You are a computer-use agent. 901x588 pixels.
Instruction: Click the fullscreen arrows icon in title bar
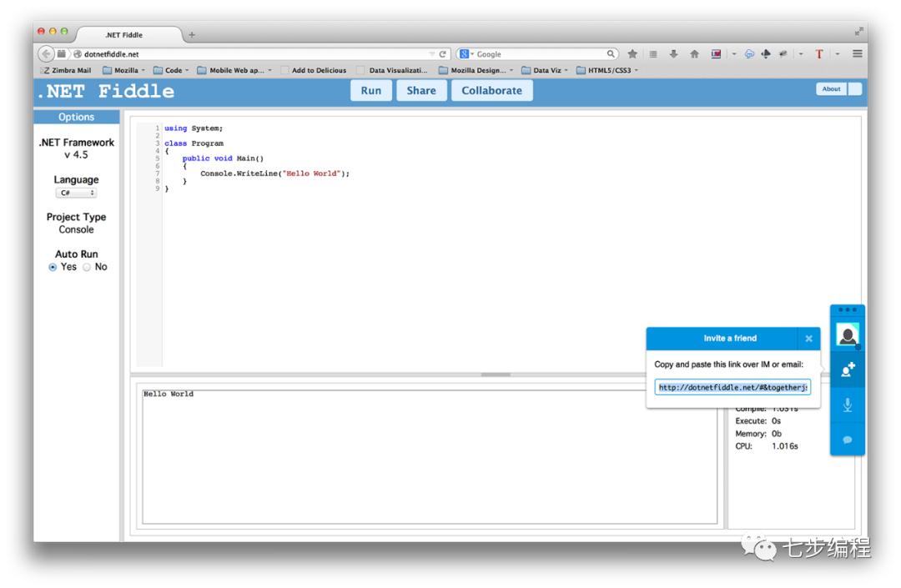point(858,32)
